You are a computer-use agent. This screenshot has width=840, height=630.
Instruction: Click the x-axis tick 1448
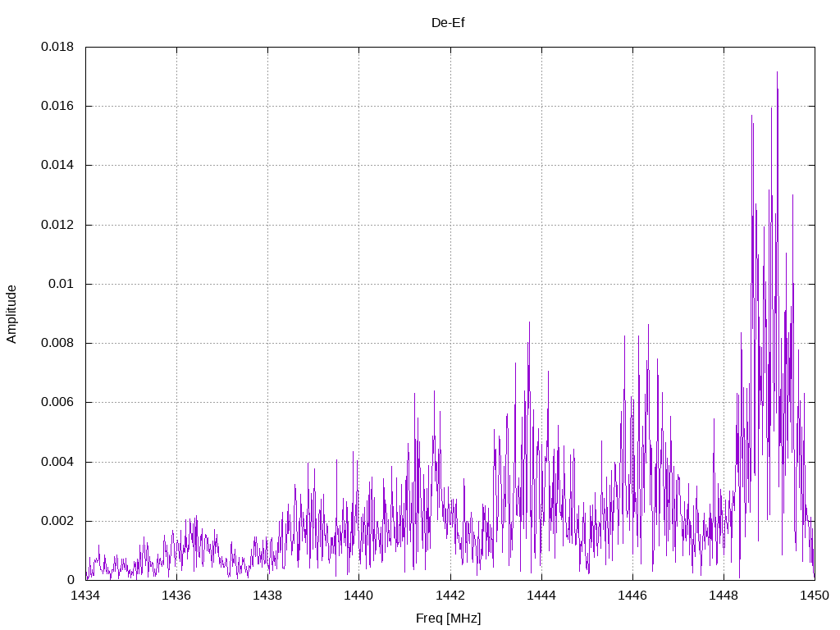coord(724,596)
